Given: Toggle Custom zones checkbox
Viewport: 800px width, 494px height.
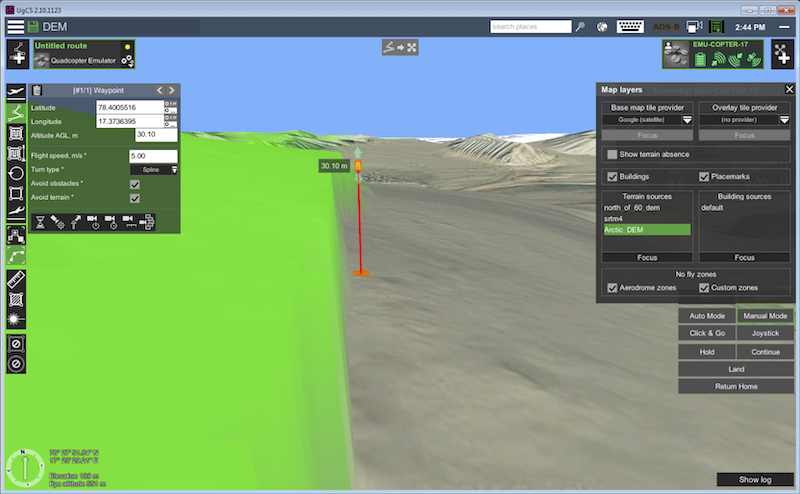Looking at the screenshot, I should 704,288.
